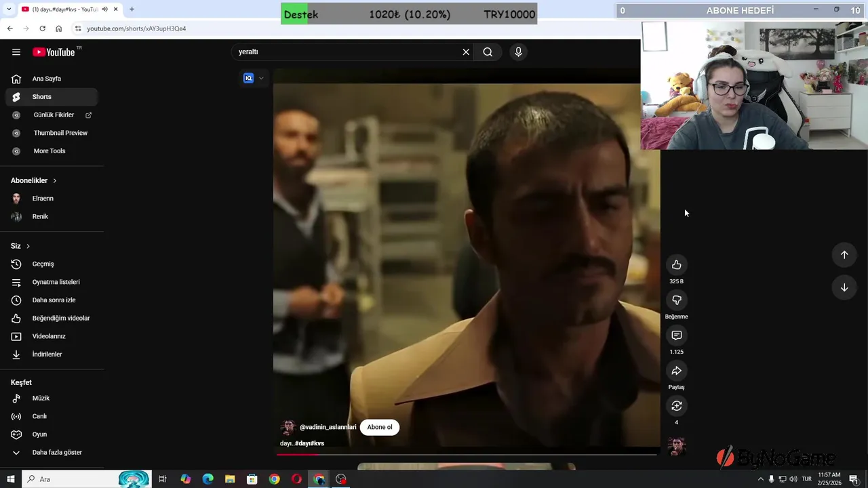868x488 pixels.
Task: Open Günlük Fikirler sidebar item
Action: [52, 115]
